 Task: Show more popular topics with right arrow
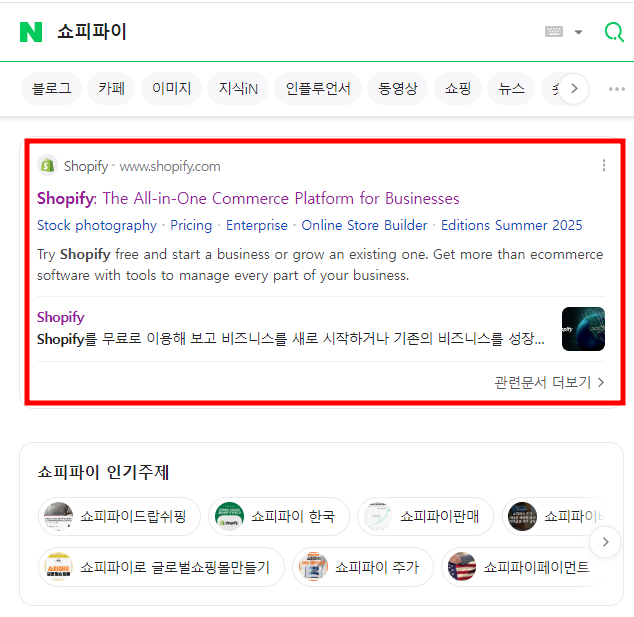tap(605, 542)
